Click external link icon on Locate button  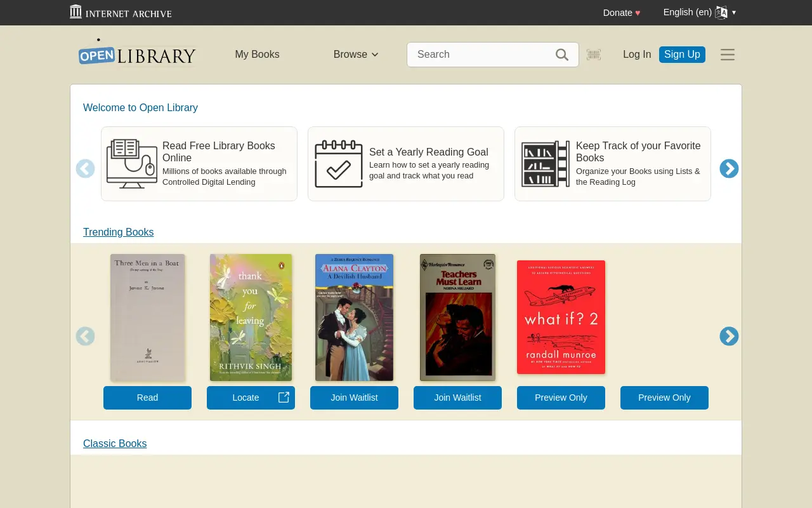[284, 398]
